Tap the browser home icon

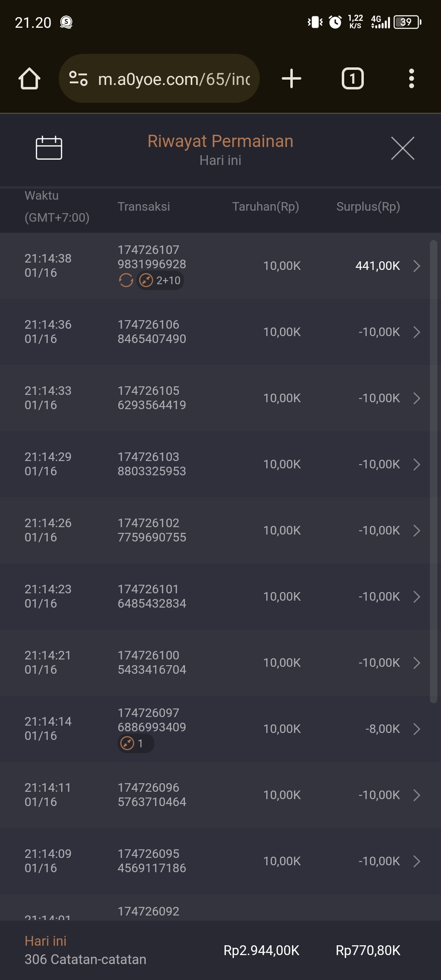point(29,78)
